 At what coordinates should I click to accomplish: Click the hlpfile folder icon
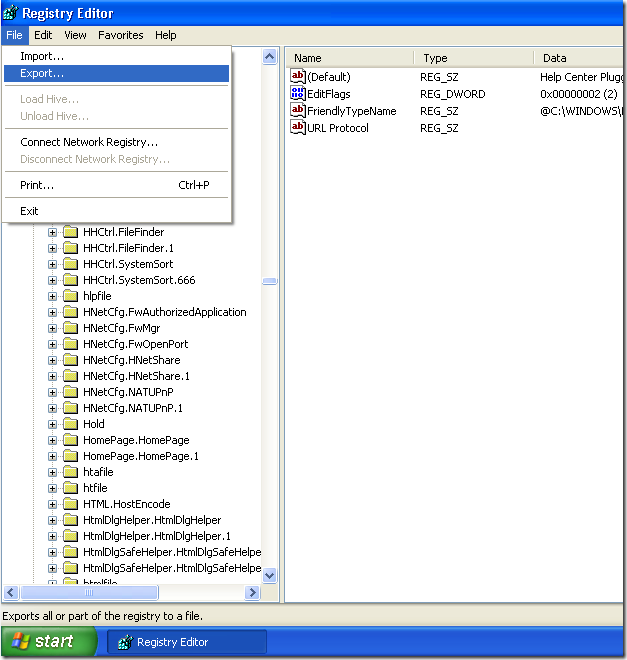click(x=70, y=296)
